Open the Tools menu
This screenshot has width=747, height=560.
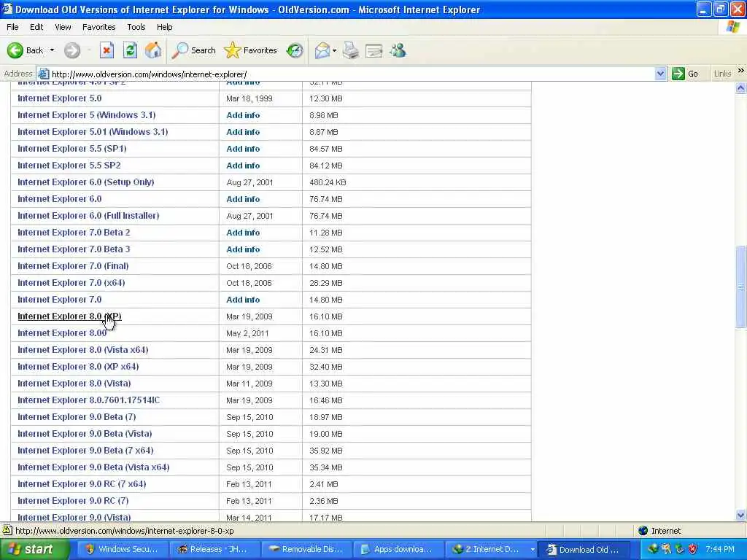[136, 27]
